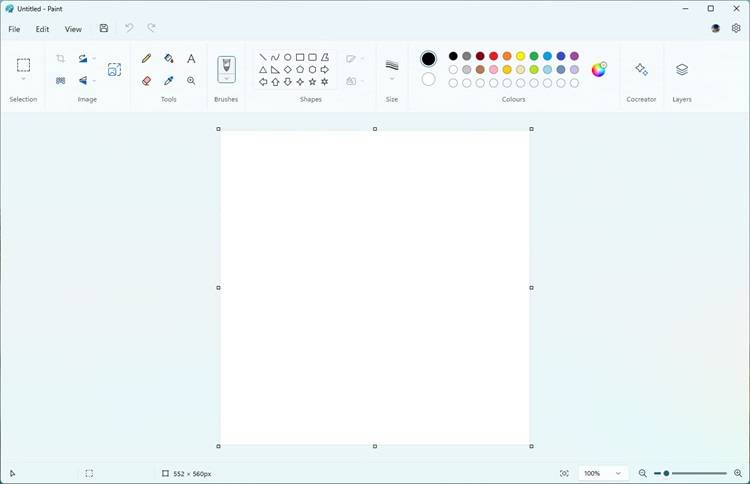Click the Save icon
This screenshot has height=484, width=750.
pos(104,28)
